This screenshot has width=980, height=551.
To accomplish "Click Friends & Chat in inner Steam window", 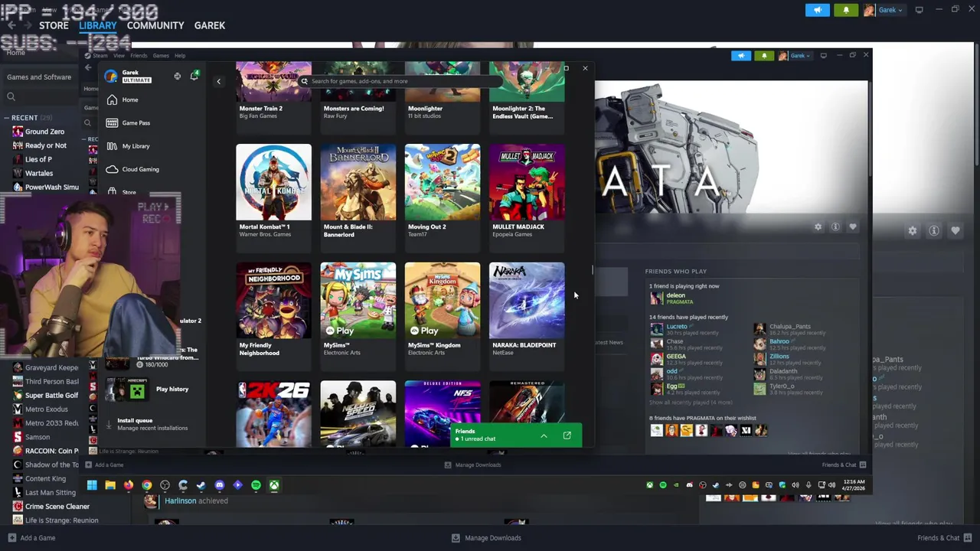I will [844, 465].
